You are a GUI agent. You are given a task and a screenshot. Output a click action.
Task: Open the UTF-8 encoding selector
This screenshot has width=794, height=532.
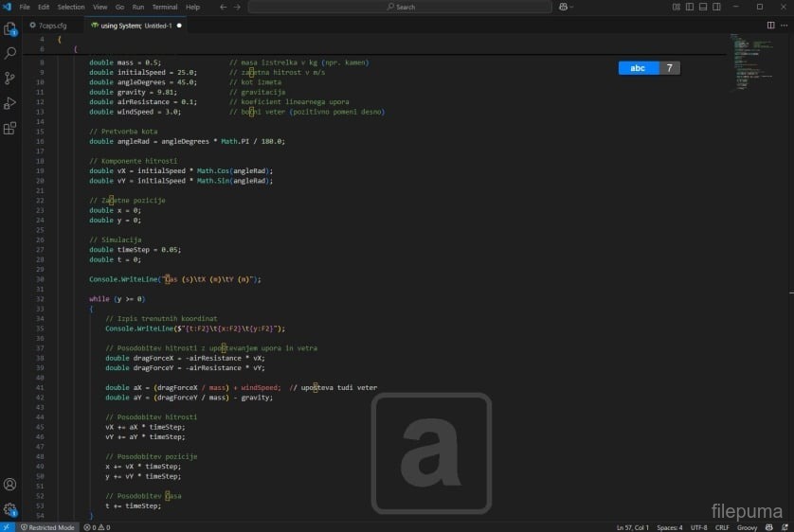(699, 527)
